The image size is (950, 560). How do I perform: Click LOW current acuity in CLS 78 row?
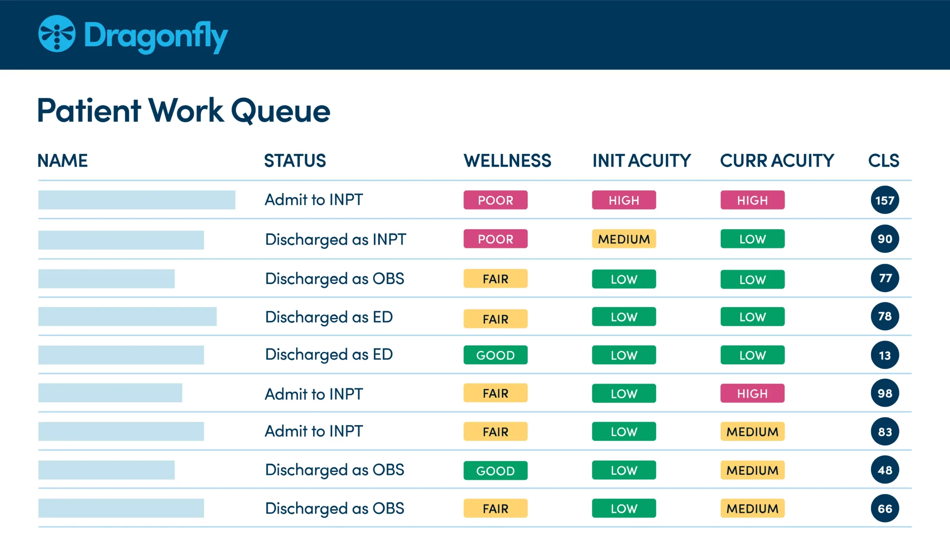(752, 317)
